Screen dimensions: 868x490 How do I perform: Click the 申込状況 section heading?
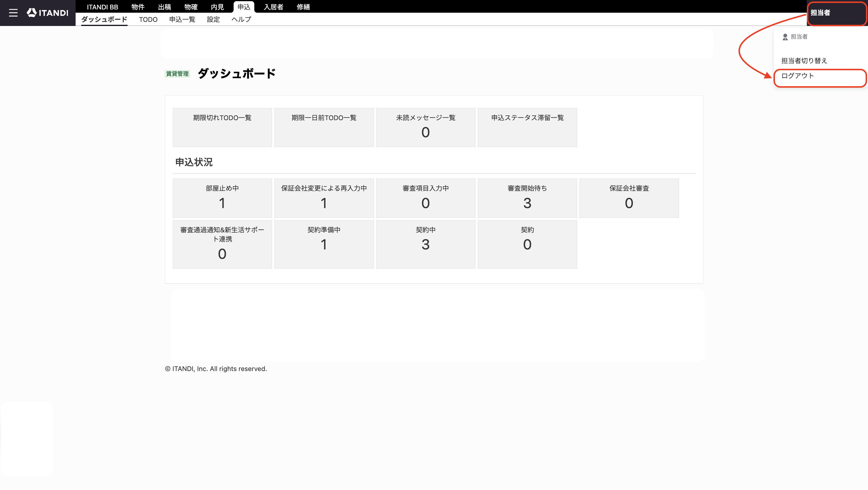point(194,162)
